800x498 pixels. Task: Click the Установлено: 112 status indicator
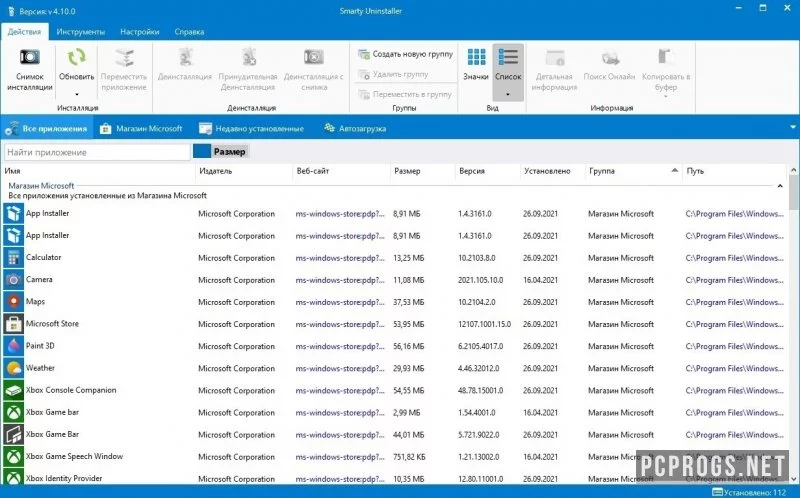pos(749,492)
